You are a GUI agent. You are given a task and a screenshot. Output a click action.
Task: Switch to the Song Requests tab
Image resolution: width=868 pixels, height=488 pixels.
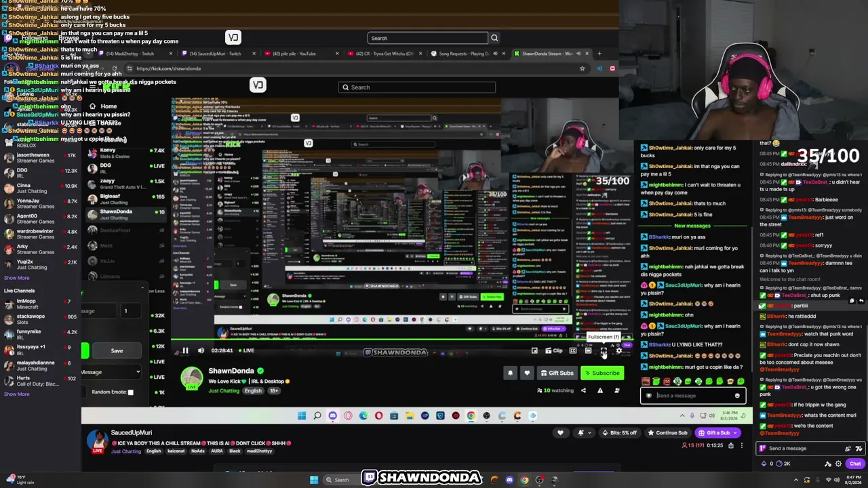click(x=468, y=54)
